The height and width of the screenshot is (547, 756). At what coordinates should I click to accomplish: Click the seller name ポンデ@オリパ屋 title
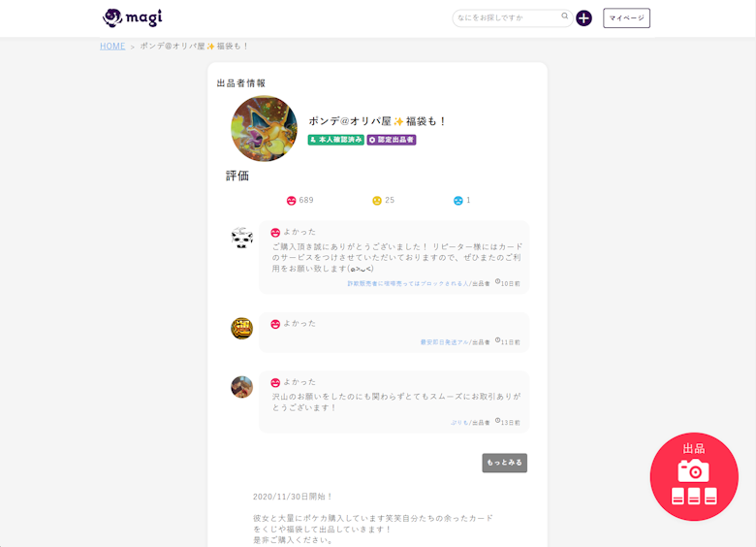377,121
